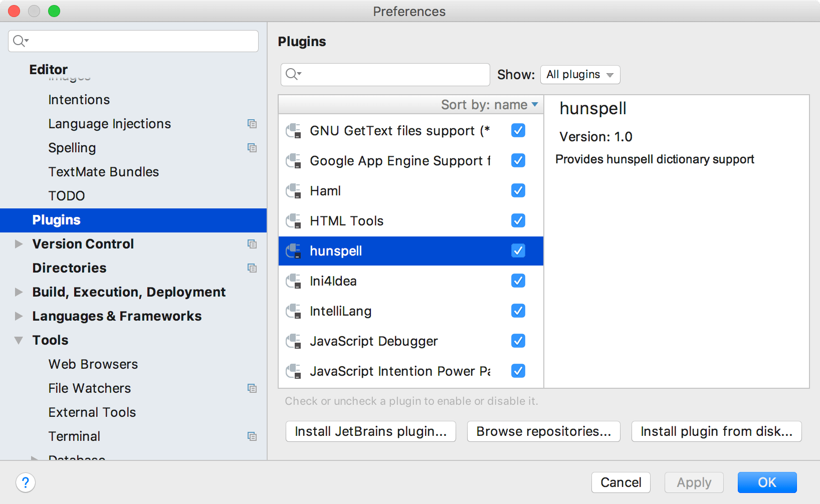Screen dimensions: 820x504
Task: Disable the Google App Engine Support plugin
Action: (x=518, y=160)
